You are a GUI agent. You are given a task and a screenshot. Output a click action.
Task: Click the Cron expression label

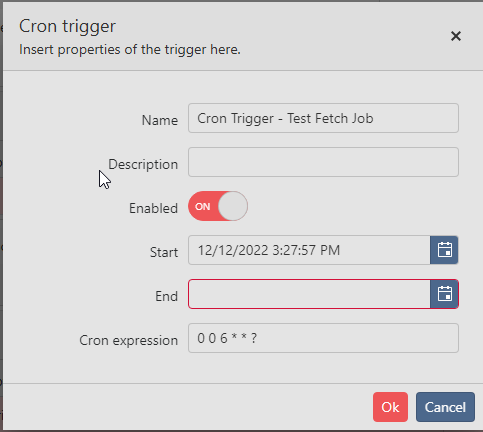[129, 340]
